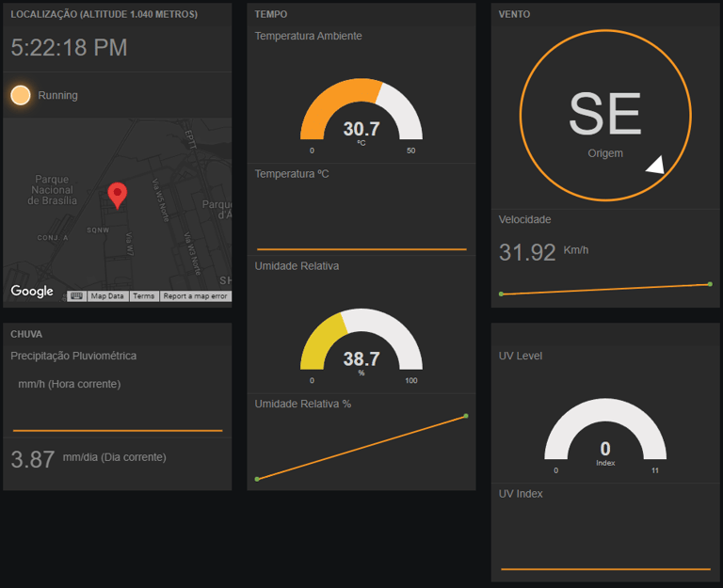Click Report a map error

195,295
